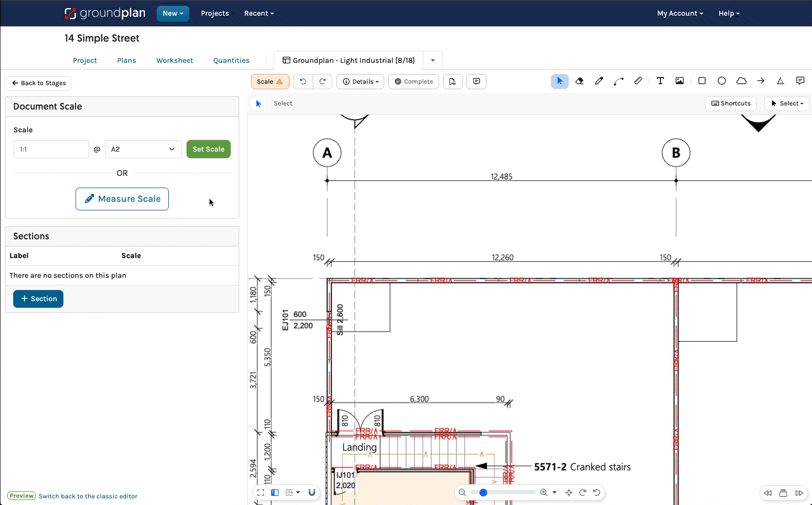This screenshot has height=505, width=812.
Task: Click the Fullscreen icon
Action: click(261, 492)
